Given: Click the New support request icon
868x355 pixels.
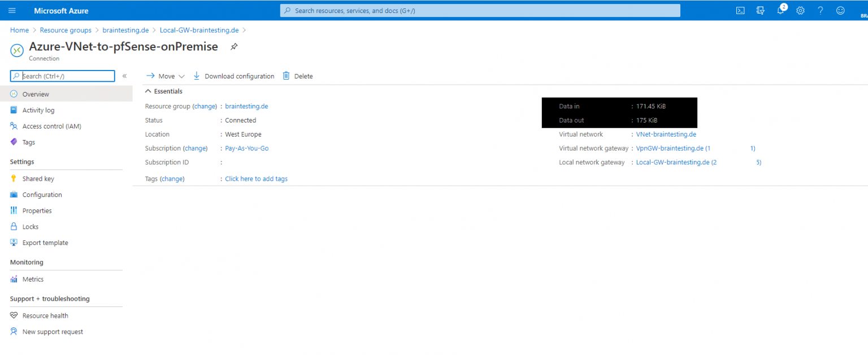Looking at the screenshot, I should tap(14, 332).
